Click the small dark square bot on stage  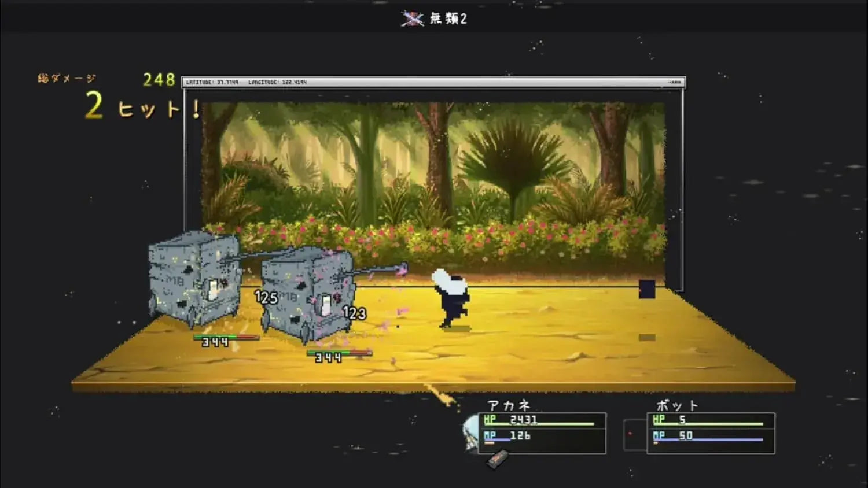(647, 289)
